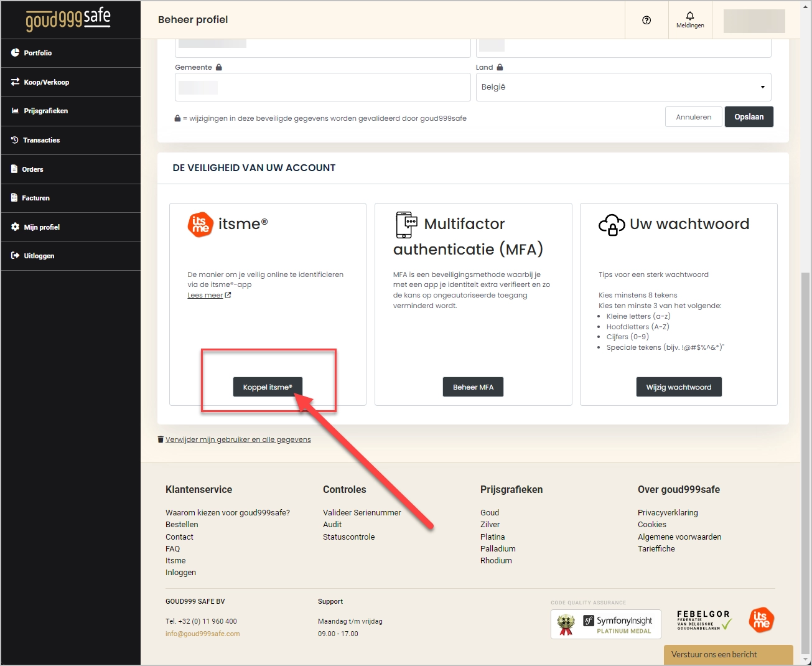Open the help question mark icon
812x666 pixels.
[646, 20]
